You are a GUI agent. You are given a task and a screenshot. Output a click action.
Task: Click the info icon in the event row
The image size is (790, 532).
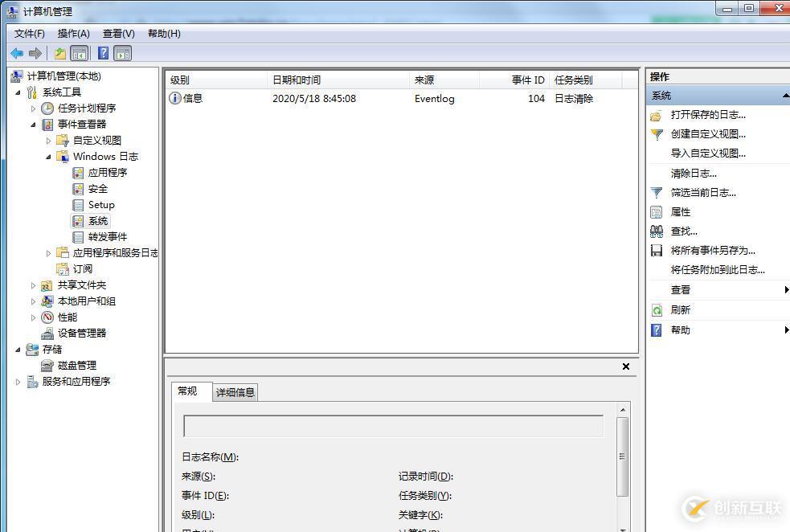click(x=175, y=98)
